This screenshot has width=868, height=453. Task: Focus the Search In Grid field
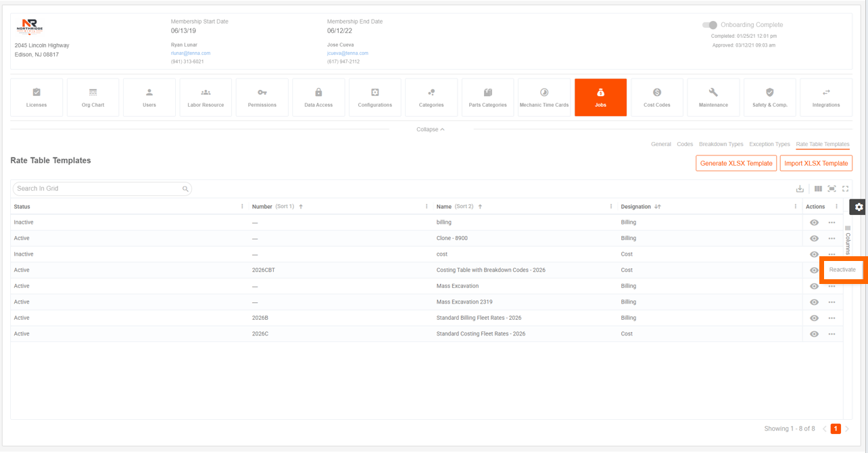pyautogui.click(x=102, y=189)
